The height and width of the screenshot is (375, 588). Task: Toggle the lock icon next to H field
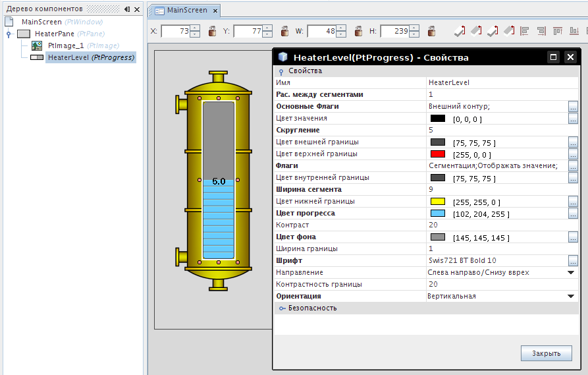tap(432, 31)
